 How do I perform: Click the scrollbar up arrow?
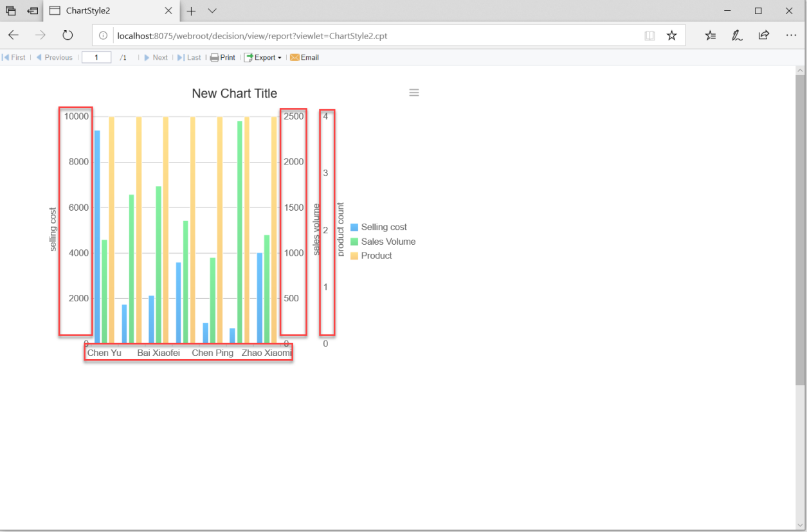click(x=801, y=70)
